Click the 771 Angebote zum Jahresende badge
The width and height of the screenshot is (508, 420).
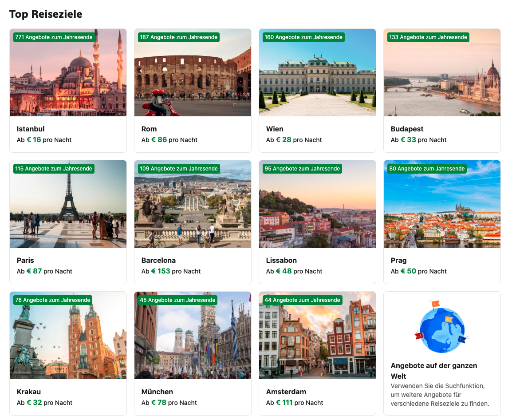coord(54,37)
